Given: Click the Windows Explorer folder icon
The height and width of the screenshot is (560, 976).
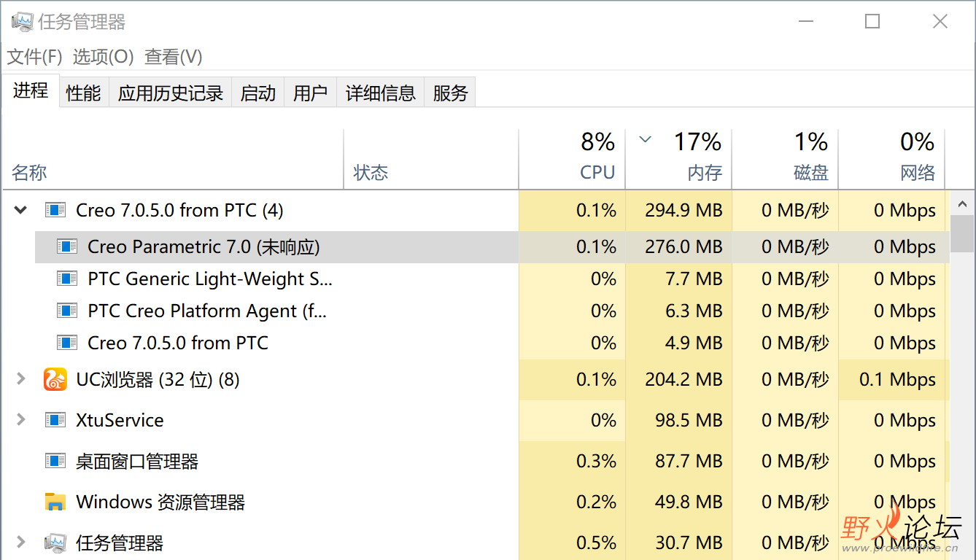Looking at the screenshot, I should pos(55,502).
